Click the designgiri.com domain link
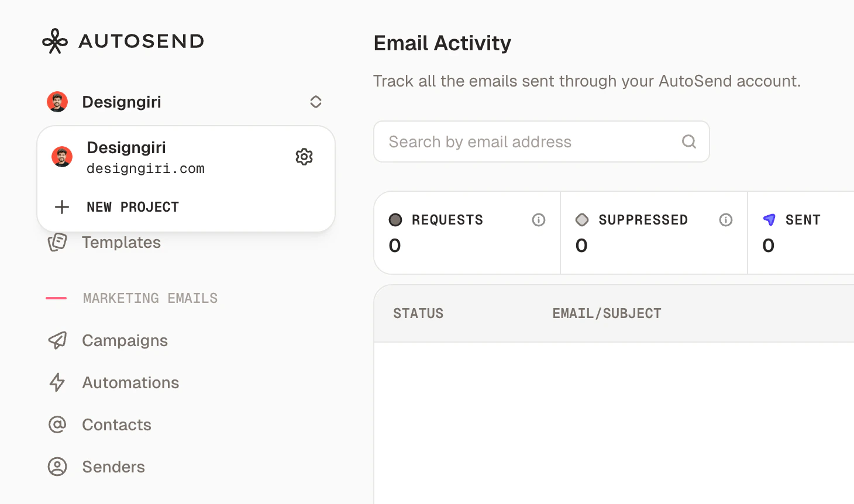The image size is (854, 504). coord(146,168)
